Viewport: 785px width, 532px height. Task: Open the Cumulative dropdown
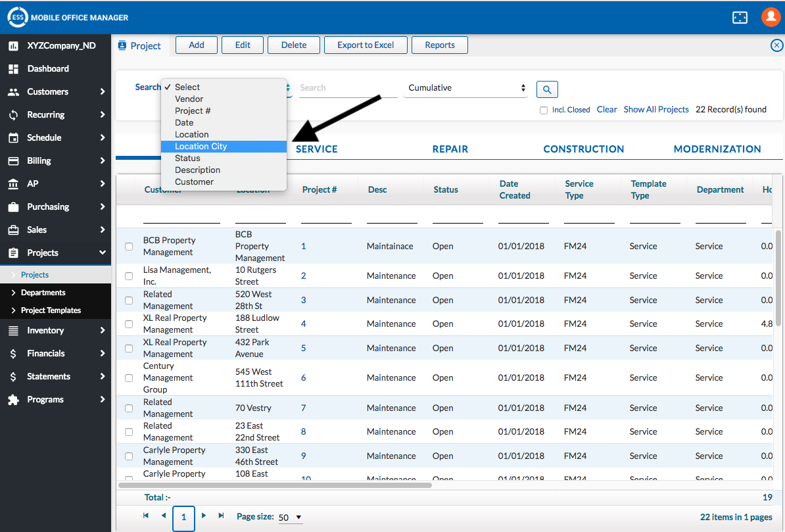pos(465,88)
